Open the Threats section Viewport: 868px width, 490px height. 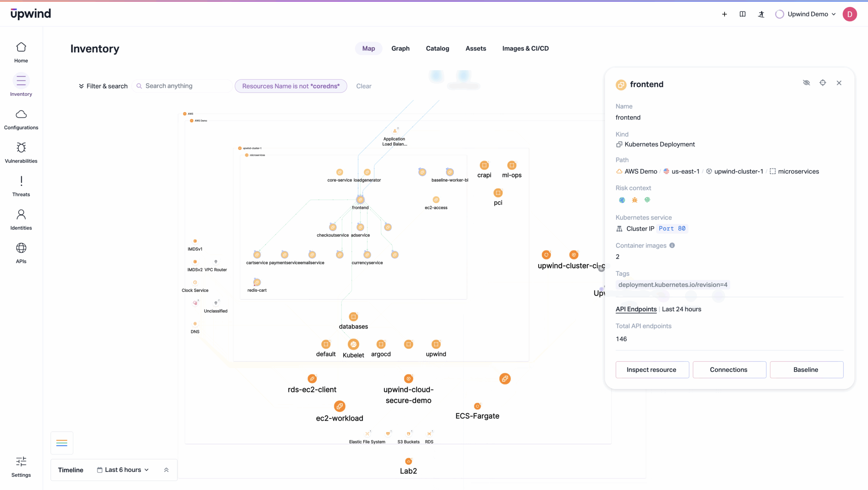point(21,186)
